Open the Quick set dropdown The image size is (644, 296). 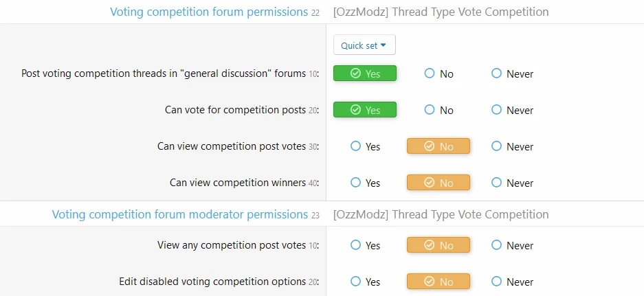pyautogui.click(x=364, y=45)
